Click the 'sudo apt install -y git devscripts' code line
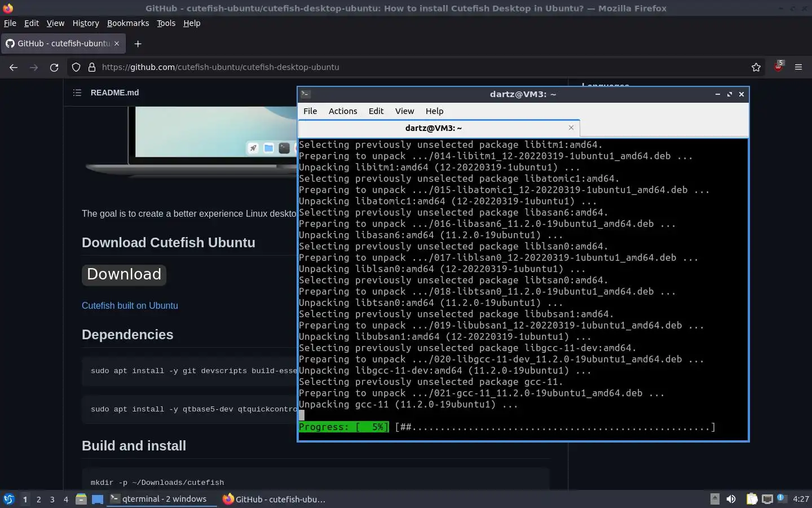This screenshot has width=812, height=508. coord(193,371)
